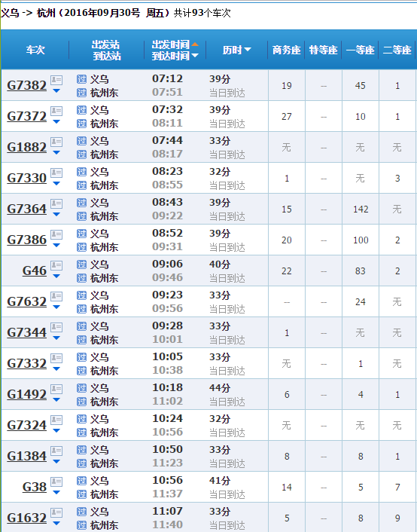Open train number link G7632
The height and width of the screenshot is (532, 417).
coord(27,301)
